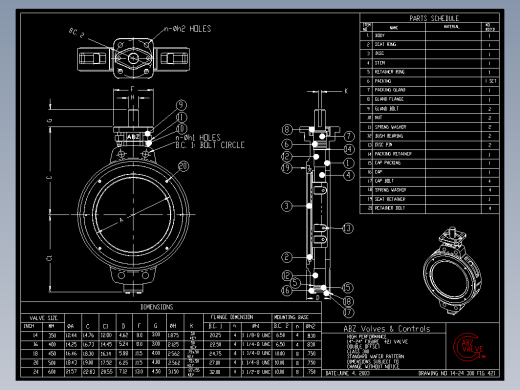Screen dimensions: 520x390
Task: Select the 'CAP PACKING' part name
Action: pos(388,163)
